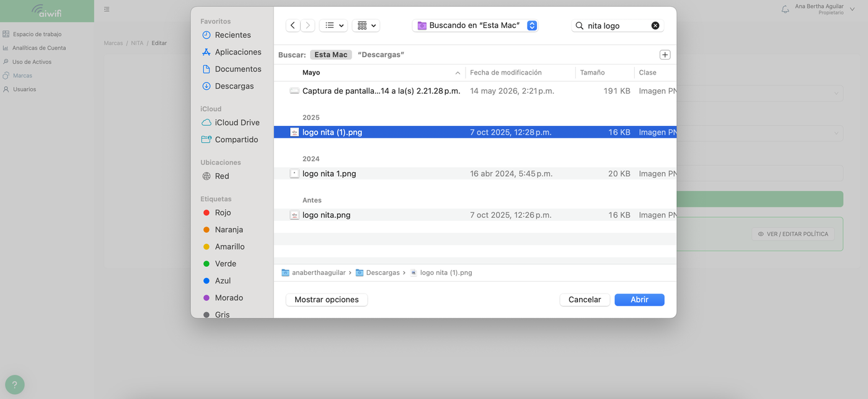Select the "Esta Mac" search scope
This screenshot has height=399, width=868.
tap(331, 55)
